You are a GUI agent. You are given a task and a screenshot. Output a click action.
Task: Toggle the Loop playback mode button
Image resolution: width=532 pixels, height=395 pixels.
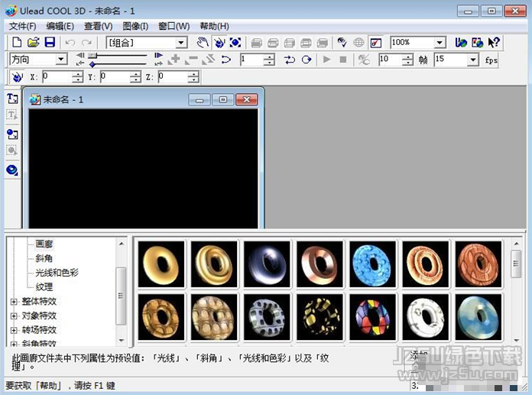coord(307,60)
